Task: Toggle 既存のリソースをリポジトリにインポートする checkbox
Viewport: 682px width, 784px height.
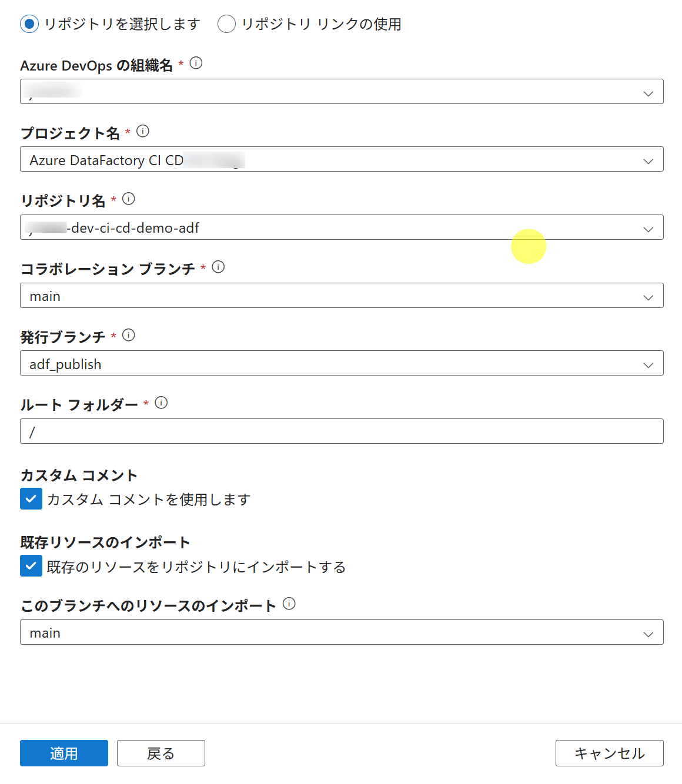Action: click(31, 566)
